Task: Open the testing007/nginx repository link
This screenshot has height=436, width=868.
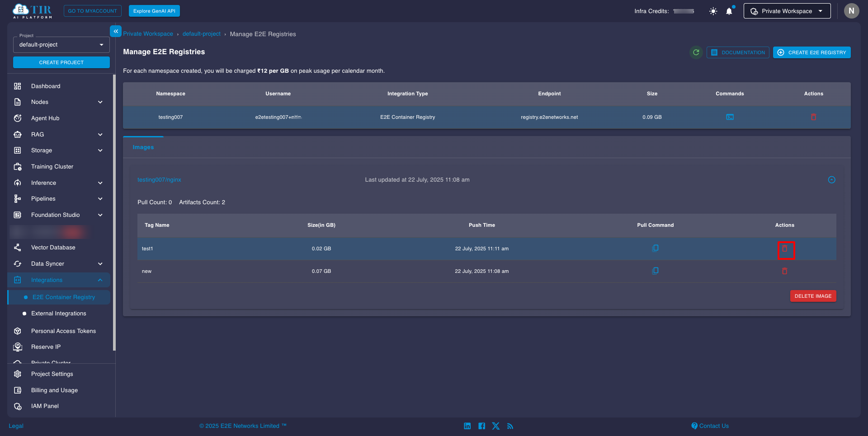Action: point(159,179)
